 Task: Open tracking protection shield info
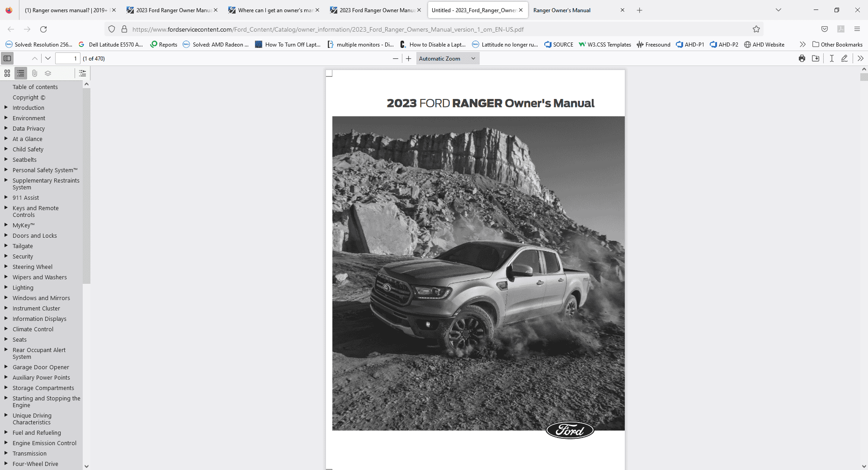coord(112,29)
